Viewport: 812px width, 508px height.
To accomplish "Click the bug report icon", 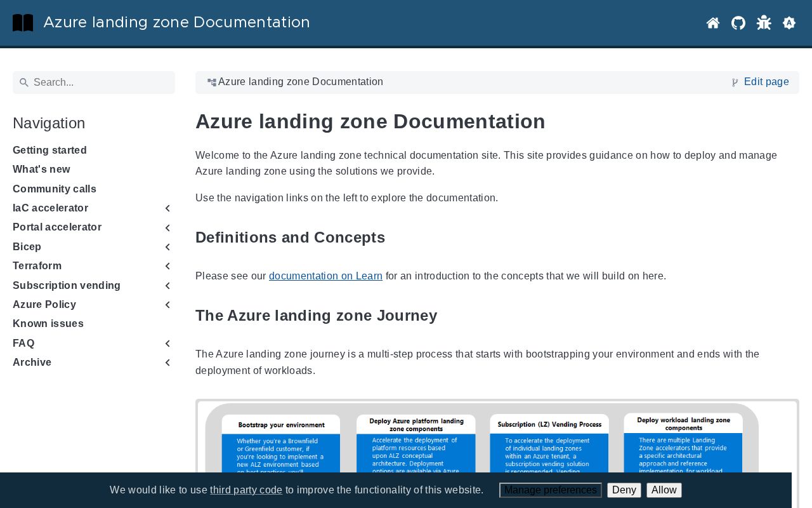I will (x=764, y=23).
